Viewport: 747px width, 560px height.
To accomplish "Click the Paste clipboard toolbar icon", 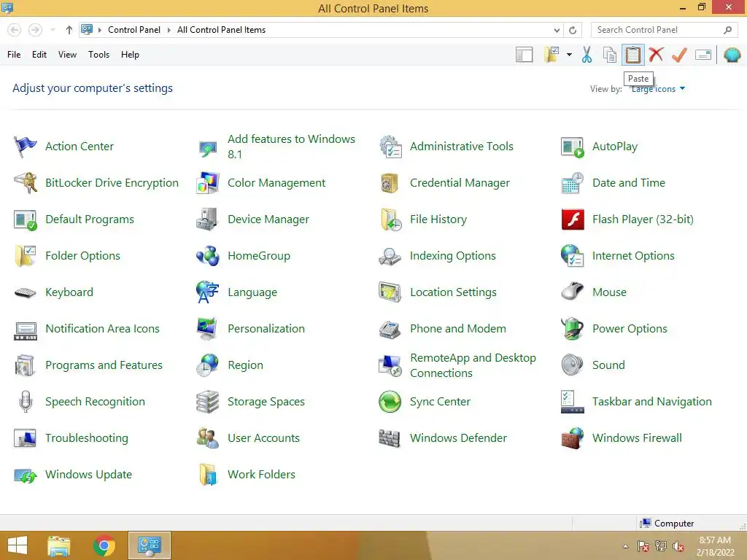I will pos(632,55).
